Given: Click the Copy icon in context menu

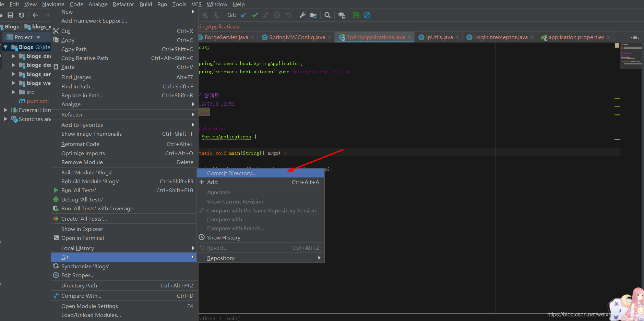Looking at the screenshot, I should [56, 40].
